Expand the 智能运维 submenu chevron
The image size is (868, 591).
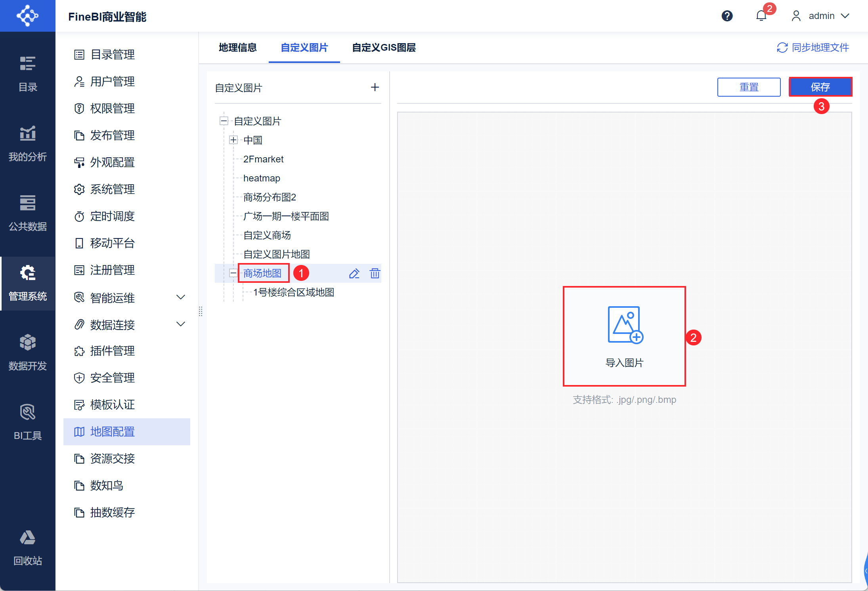coord(181,297)
